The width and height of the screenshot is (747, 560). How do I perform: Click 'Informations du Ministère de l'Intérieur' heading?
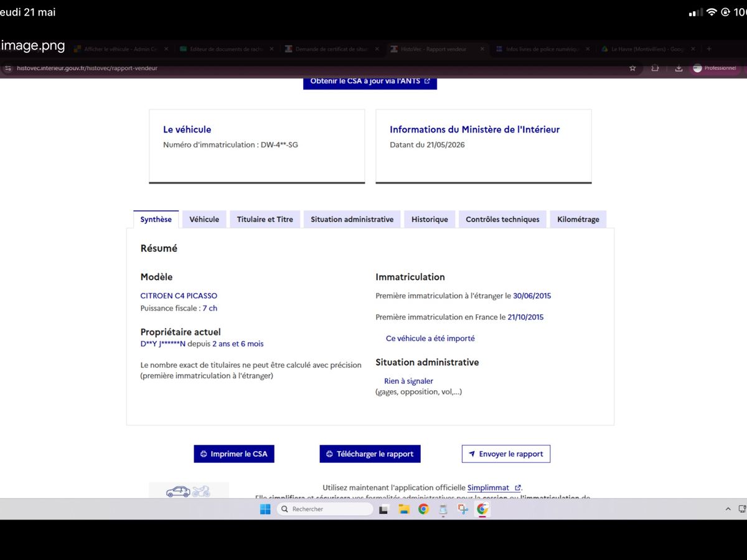click(x=474, y=129)
